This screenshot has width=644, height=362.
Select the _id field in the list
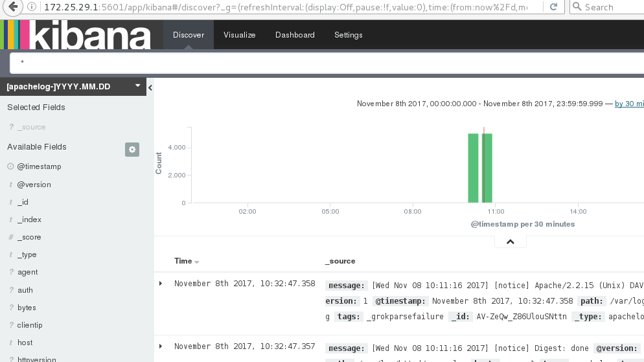tap(23, 202)
